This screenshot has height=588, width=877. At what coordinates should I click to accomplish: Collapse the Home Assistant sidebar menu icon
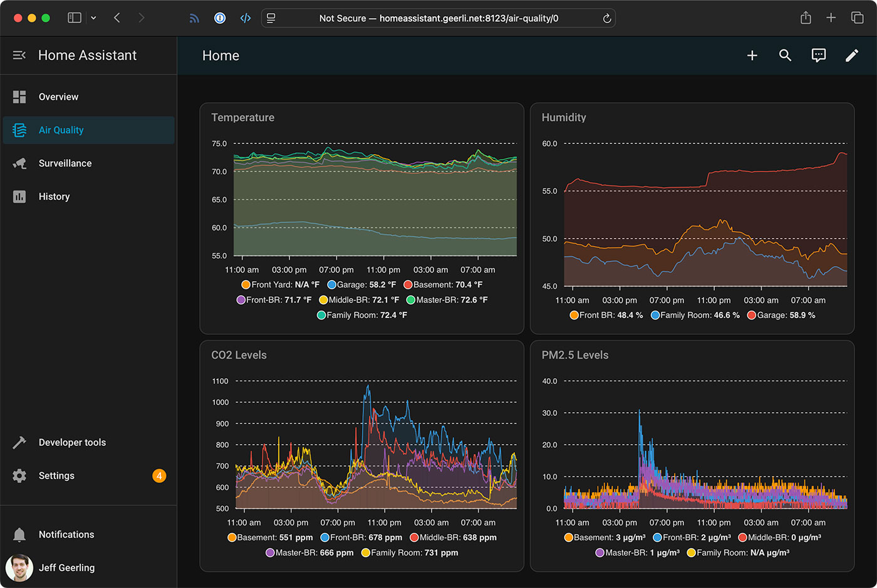pyautogui.click(x=19, y=55)
